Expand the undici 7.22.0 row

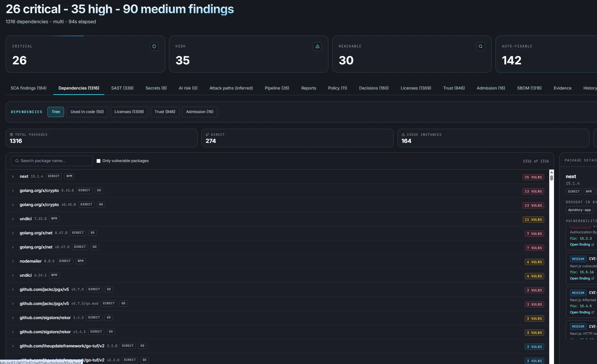tap(13, 219)
